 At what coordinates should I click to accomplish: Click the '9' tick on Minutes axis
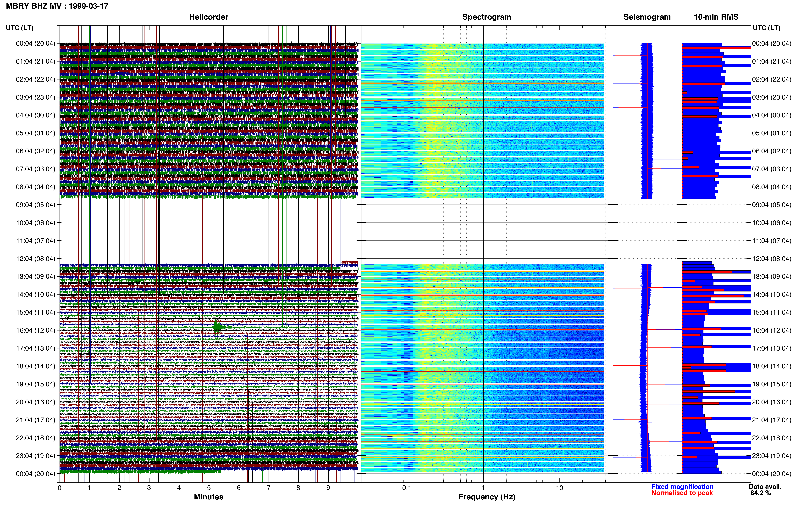(x=328, y=488)
